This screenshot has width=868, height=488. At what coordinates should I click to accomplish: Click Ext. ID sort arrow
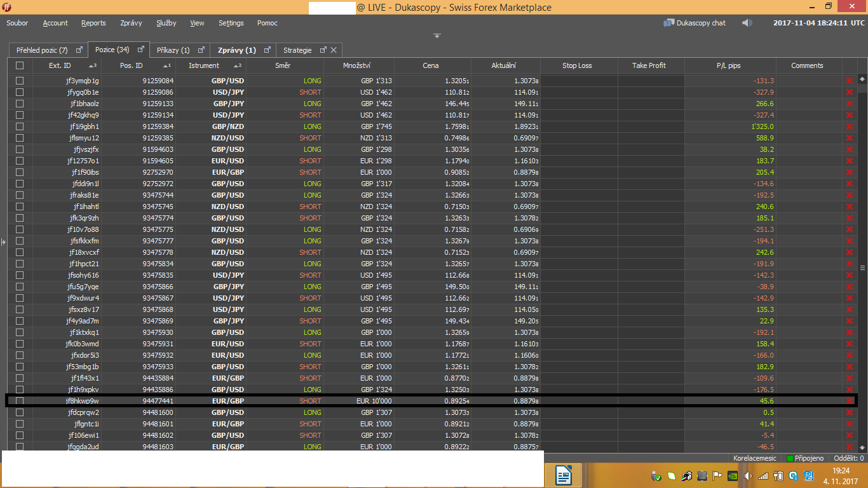tap(93, 65)
